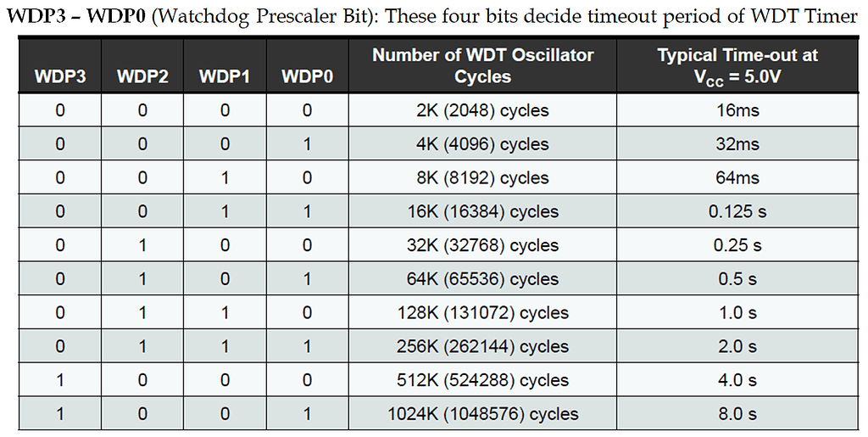Click the 128K (131072) cycles cell
Screen dimensions: 868x437
pyautogui.click(x=483, y=313)
